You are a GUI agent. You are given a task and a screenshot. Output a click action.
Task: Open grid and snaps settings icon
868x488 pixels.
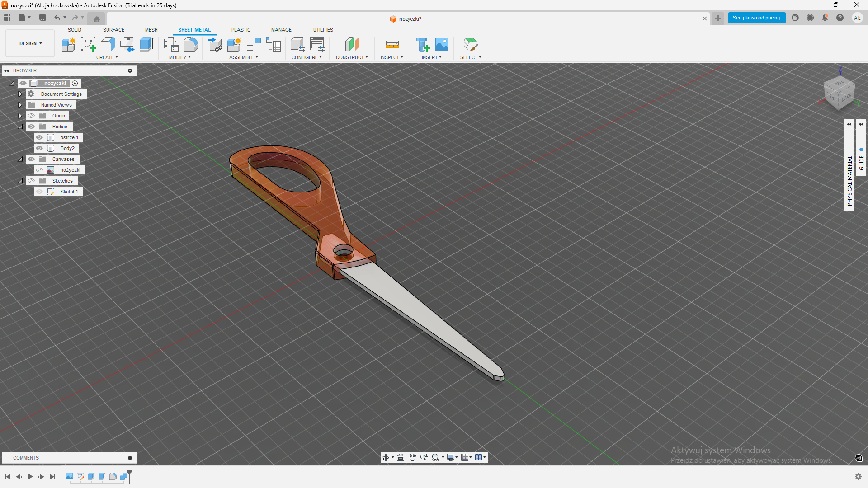click(x=465, y=457)
